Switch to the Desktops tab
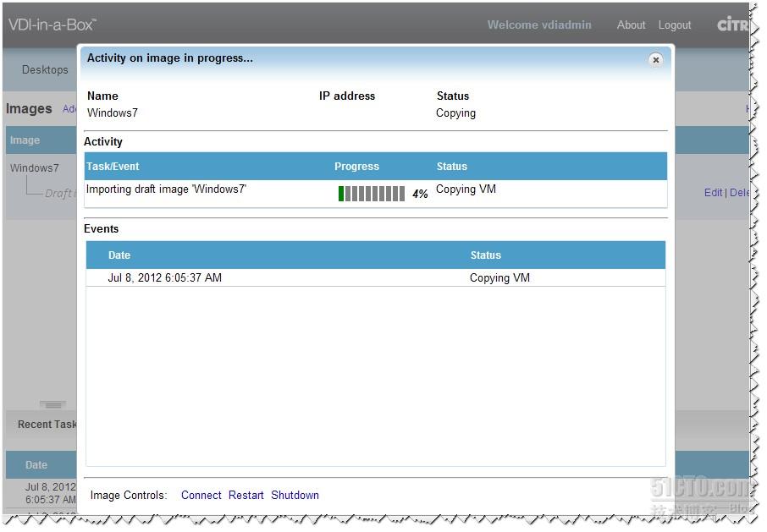The image size is (767, 532). click(x=45, y=70)
